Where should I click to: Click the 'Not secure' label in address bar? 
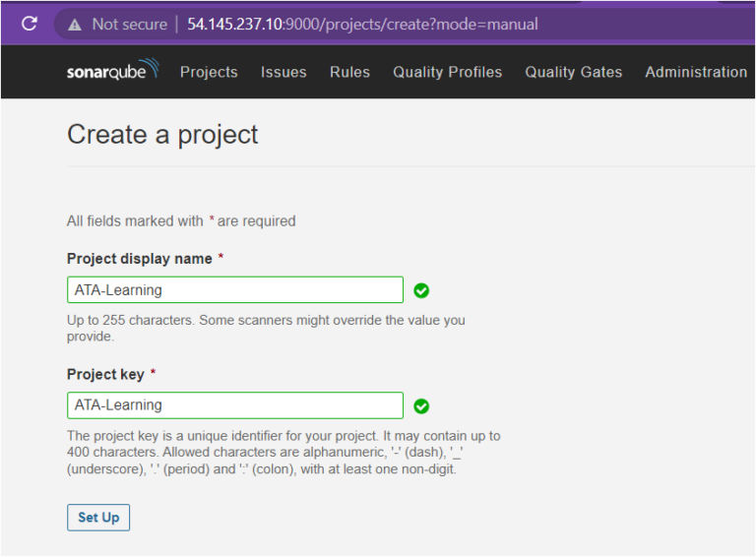click(129, 24)
